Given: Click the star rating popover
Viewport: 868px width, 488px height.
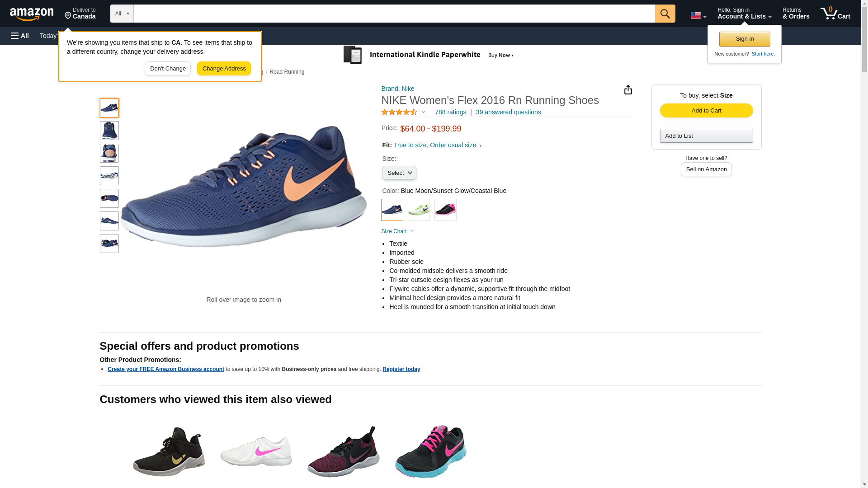Looking at the screenshot, I should [x=403, y=112].
